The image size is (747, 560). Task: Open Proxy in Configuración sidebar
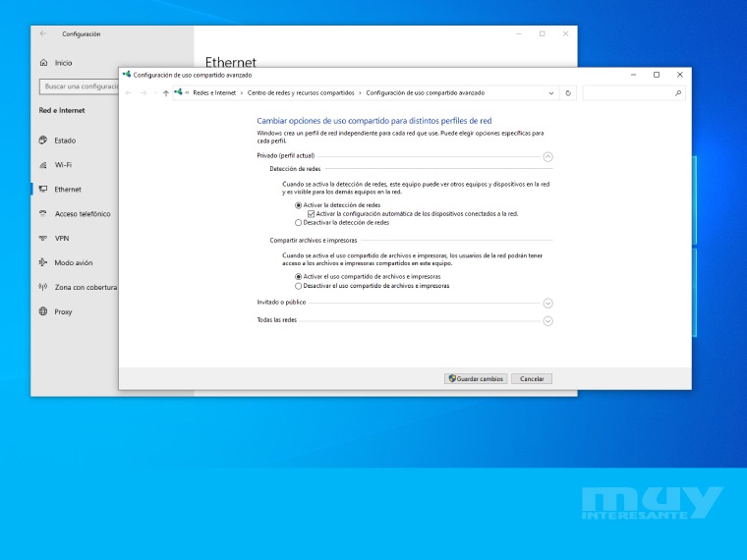tap(63, 311)
